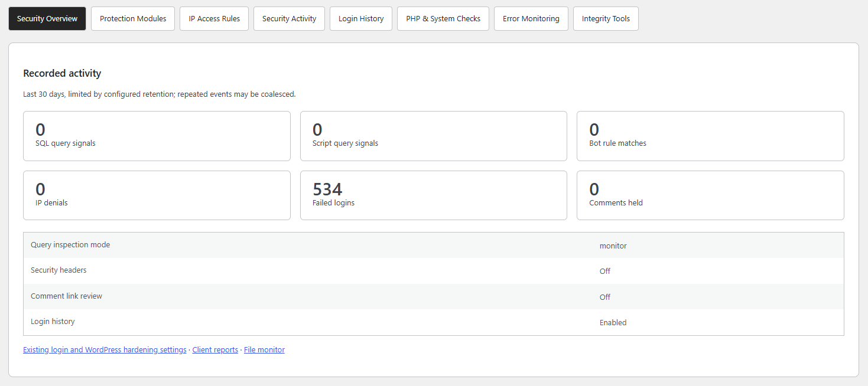Click the Script query signals card
Image resolution: width=868 pixels, height=386 pixels.
(434, 136)
